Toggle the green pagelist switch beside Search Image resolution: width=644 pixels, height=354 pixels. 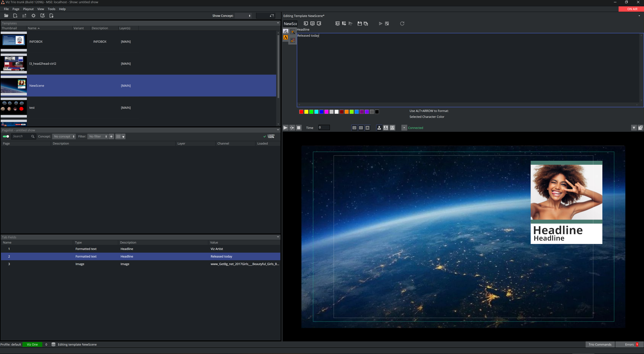[x=6, y=136]
